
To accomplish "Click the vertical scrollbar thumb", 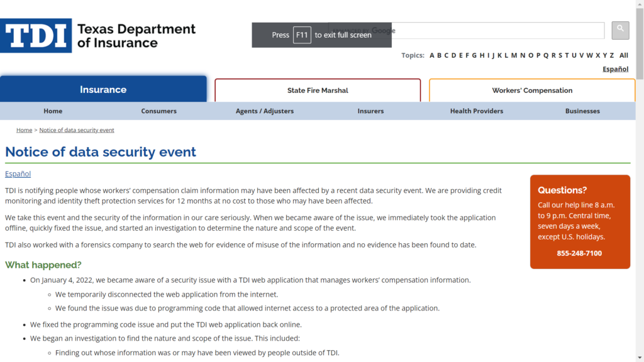I will pyautogui.click(x=640, y=43).
